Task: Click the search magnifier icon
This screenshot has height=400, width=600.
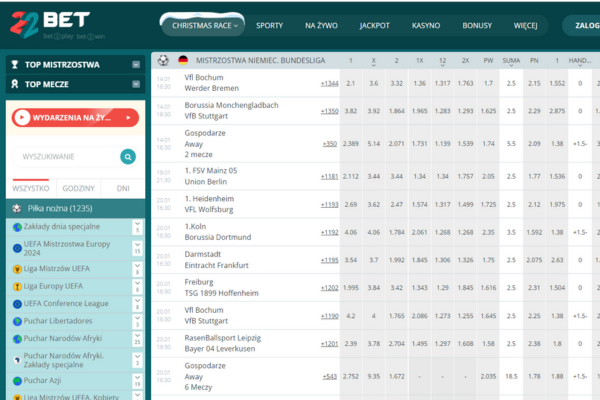Action: pyautogui.click(x=128, y=156)
